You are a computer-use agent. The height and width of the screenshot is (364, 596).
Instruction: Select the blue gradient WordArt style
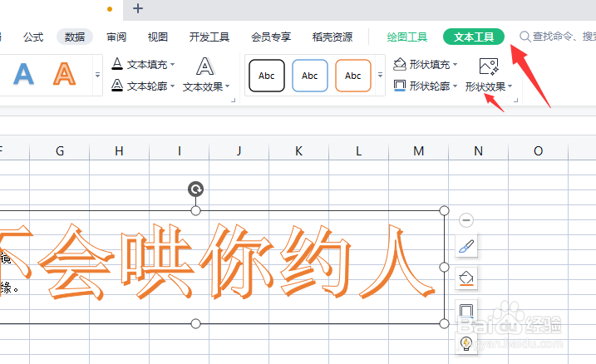pyautogui.click(x=23, y=74)
